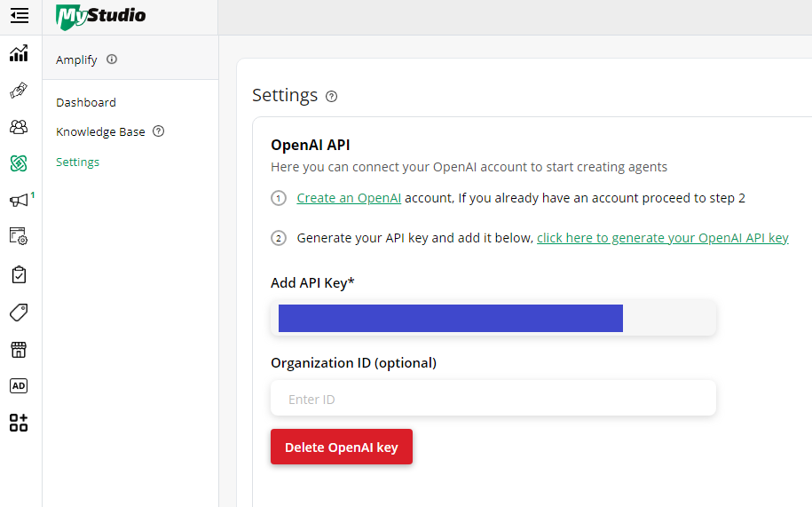Open the megaphone marketing icon
812x507 pixels.
pos(19,201)
